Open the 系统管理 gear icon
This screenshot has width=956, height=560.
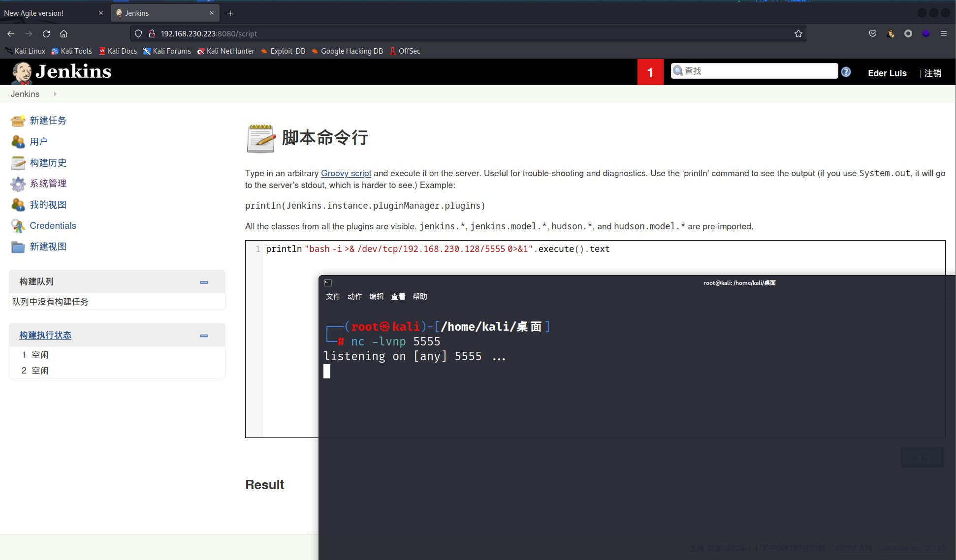tap(18, 184)
